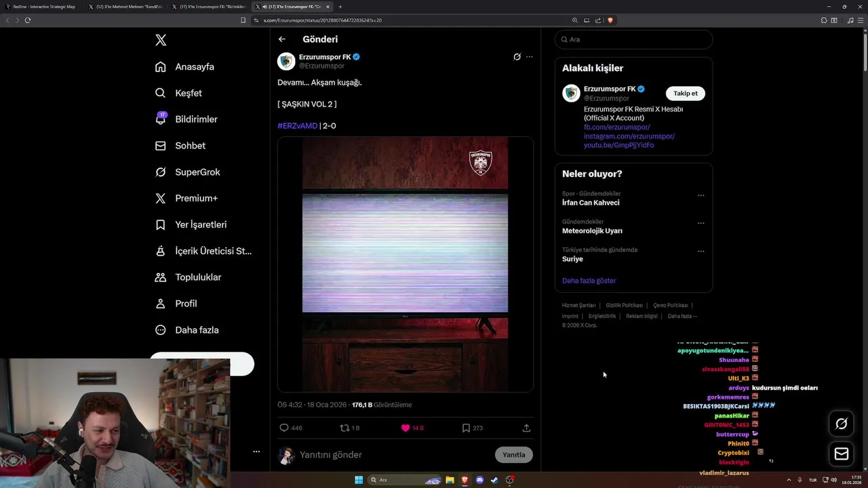Image resolution: width=868 pixels, height=488 pixels.
Task: Click floating Grok button
Action: pyautogui.click(x=842, y=424)
